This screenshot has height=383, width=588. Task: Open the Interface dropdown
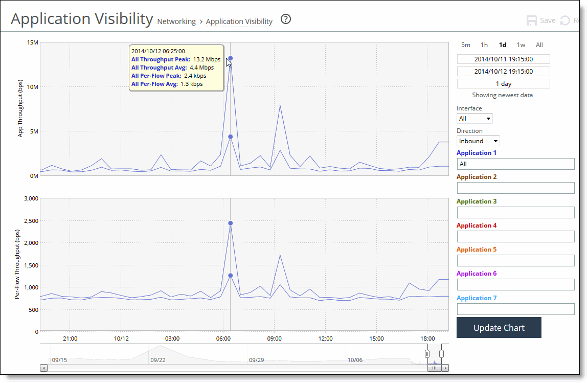(474, 118)
